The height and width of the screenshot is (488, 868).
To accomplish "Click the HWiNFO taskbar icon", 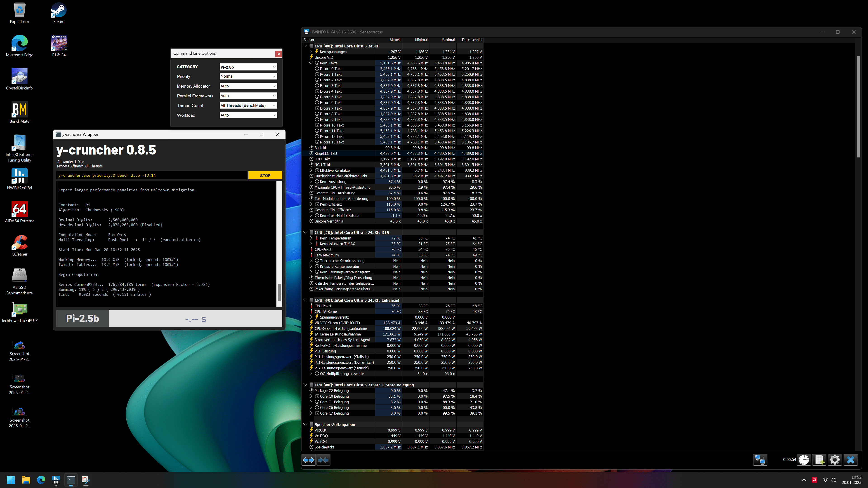I will click(56, 480).
